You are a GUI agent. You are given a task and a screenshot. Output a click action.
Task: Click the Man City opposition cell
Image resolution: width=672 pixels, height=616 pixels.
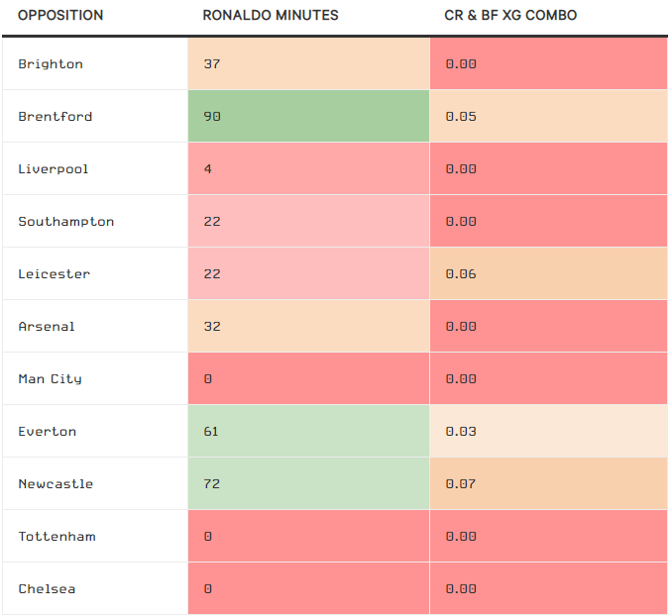tap(51, 379)
